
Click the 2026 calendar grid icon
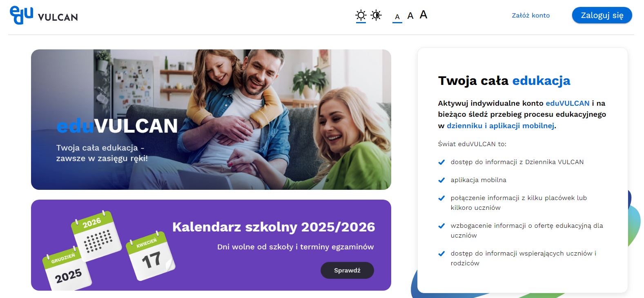point(96,236)
